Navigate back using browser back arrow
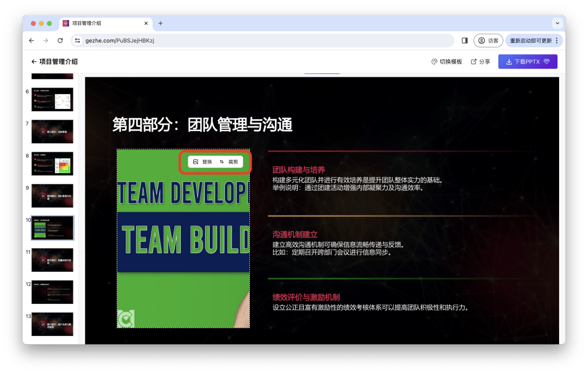The width and height of the screenshot is (588, 374). [x=31, y=40]
